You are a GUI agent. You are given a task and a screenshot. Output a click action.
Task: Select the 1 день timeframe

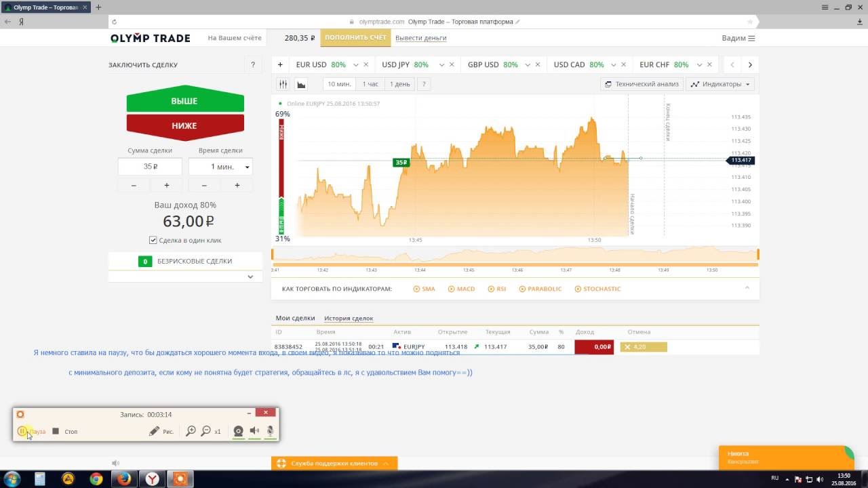point(399,84)
